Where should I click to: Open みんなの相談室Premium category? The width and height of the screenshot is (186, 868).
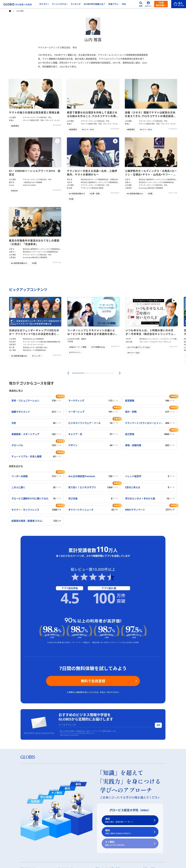click(x=93, y=476)
